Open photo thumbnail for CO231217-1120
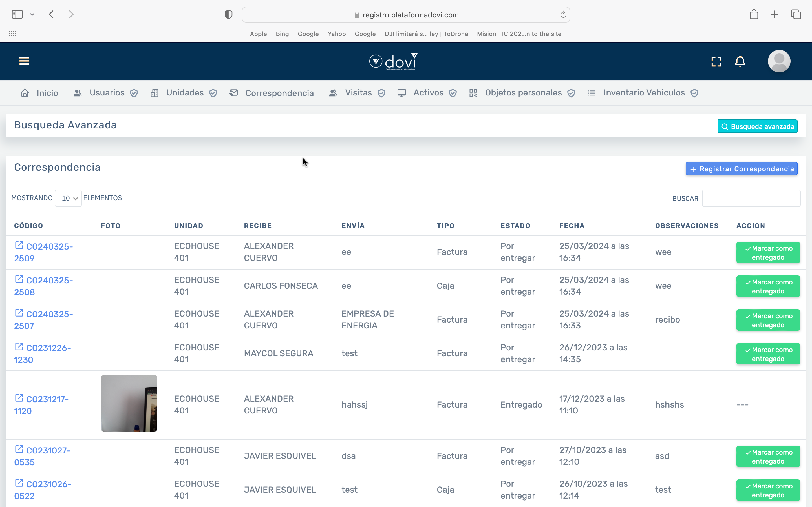The width and height of the screenshot is (812, 507). pos(129,403)
